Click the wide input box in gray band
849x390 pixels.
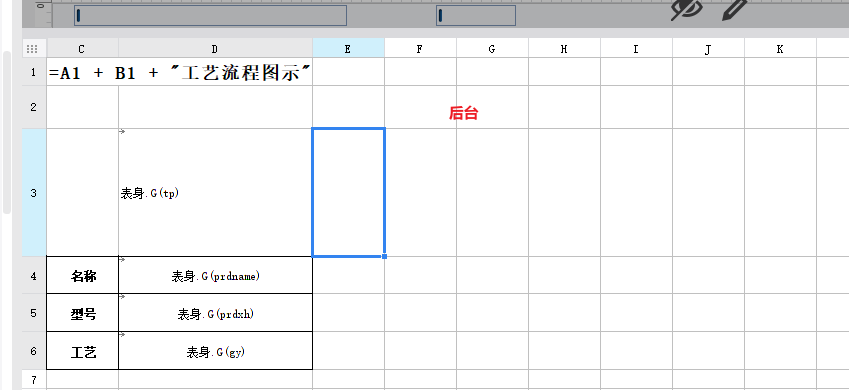tap(211, 16)
